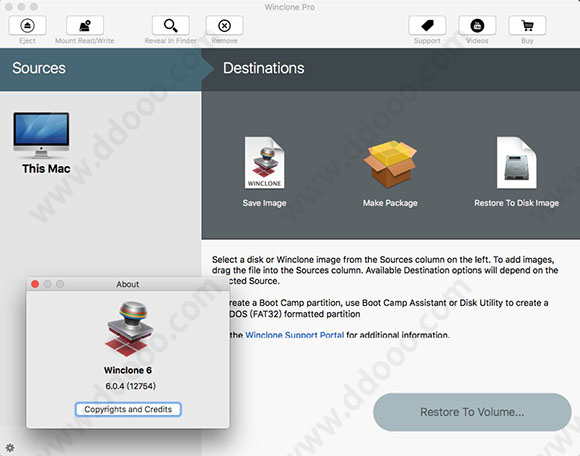Image resolution: width=580 pixels, height=456 pixels.
Task: Click the Buy shopping cart icon
Action: coord(527,26)
